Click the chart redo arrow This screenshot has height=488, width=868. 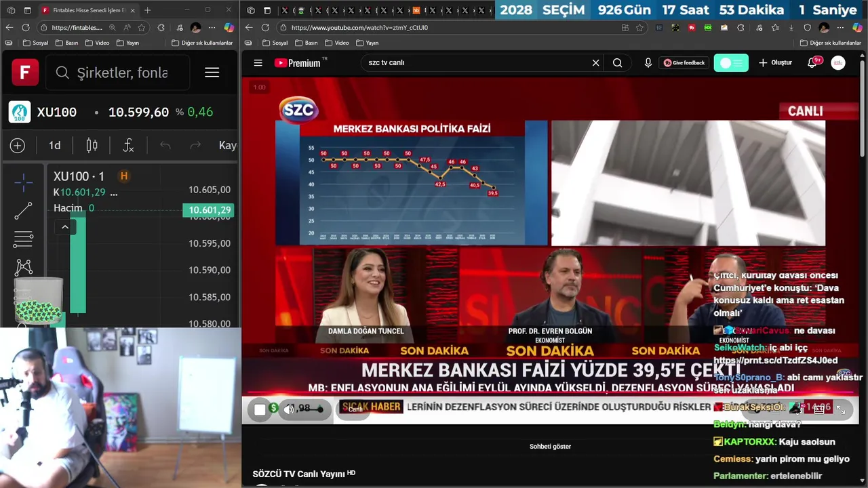click(x=195, y=146)
